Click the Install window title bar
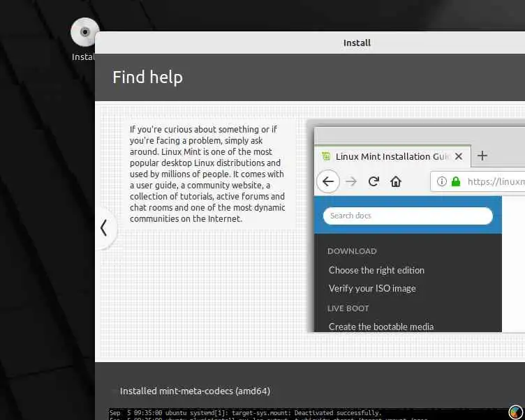525x420 pixels. pos(310,43)
